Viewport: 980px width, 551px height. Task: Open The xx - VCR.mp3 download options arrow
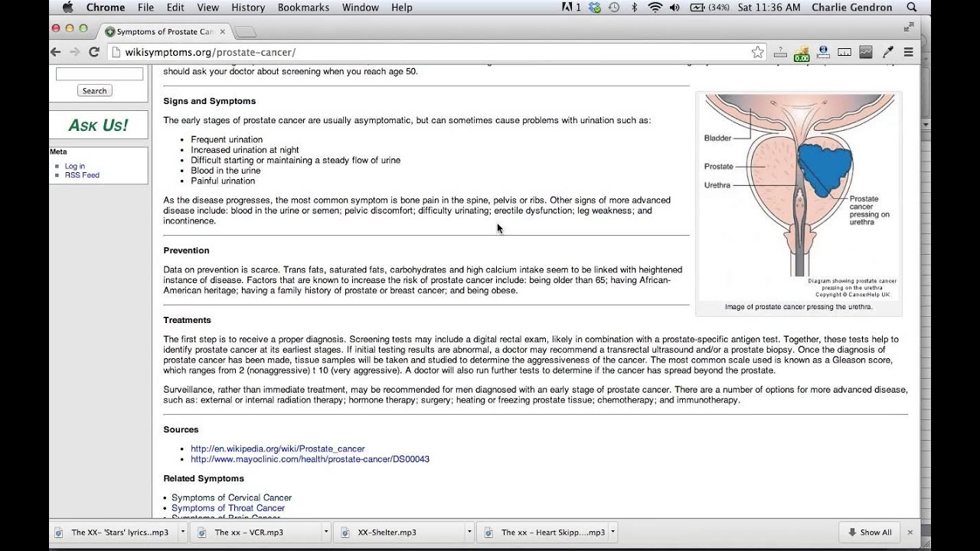(x=326, y=533)
